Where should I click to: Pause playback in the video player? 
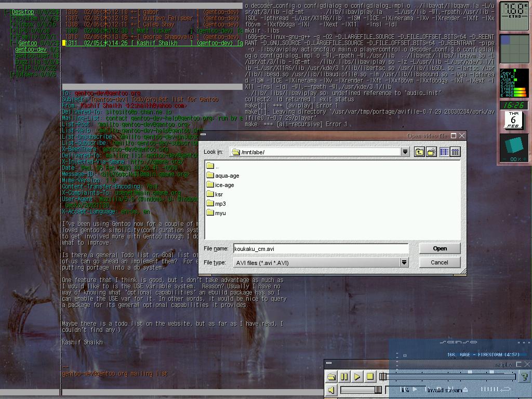[x=344, y=377]
